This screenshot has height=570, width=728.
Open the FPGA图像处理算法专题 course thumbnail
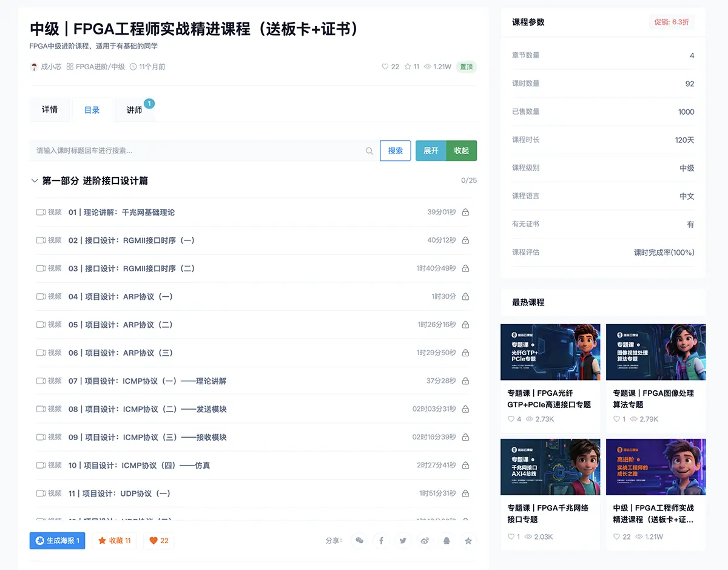point(656,352)
